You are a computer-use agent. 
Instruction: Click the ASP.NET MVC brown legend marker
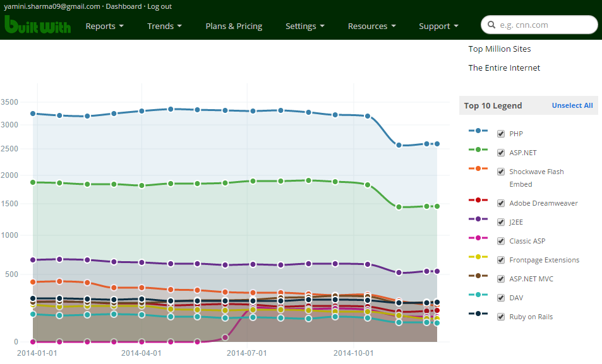(x=478, y=276)
